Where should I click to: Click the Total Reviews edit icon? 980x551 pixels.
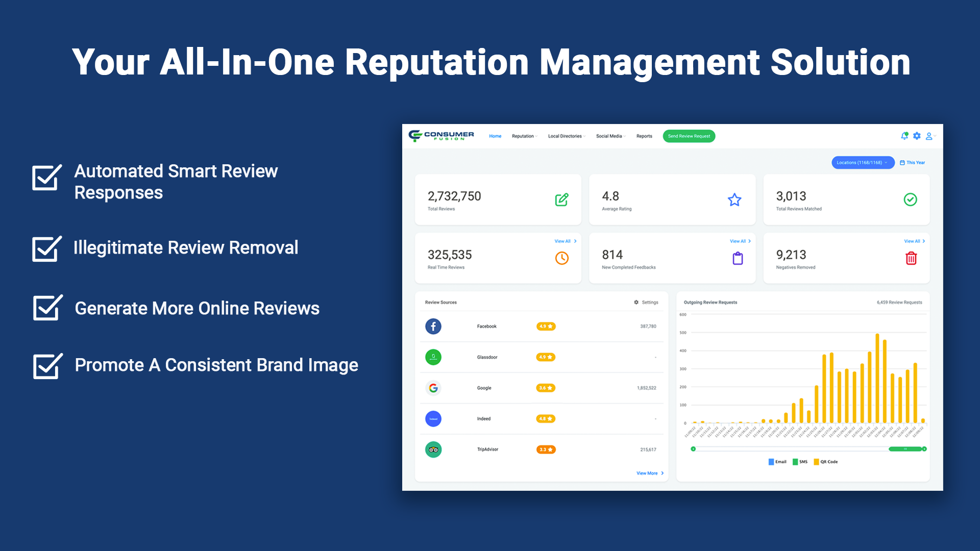(x=561, y=199)
